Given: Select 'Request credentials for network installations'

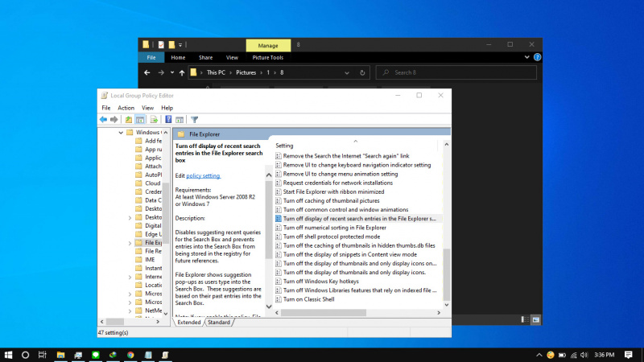Looking at the screenshot, I should click(x=337, y=183).
